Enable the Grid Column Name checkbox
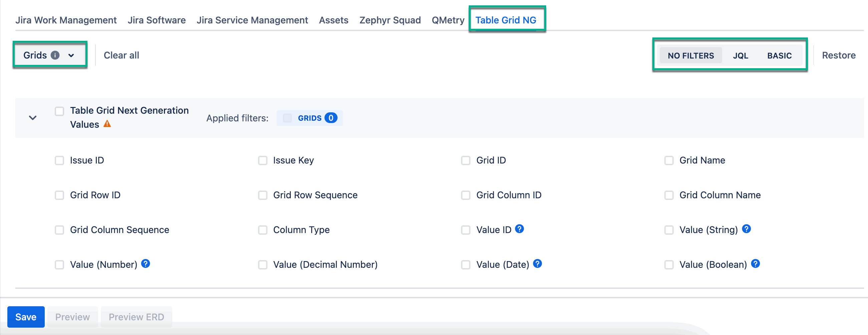The height and width of the screenshot is (335, 868). [x=668, y=195]
